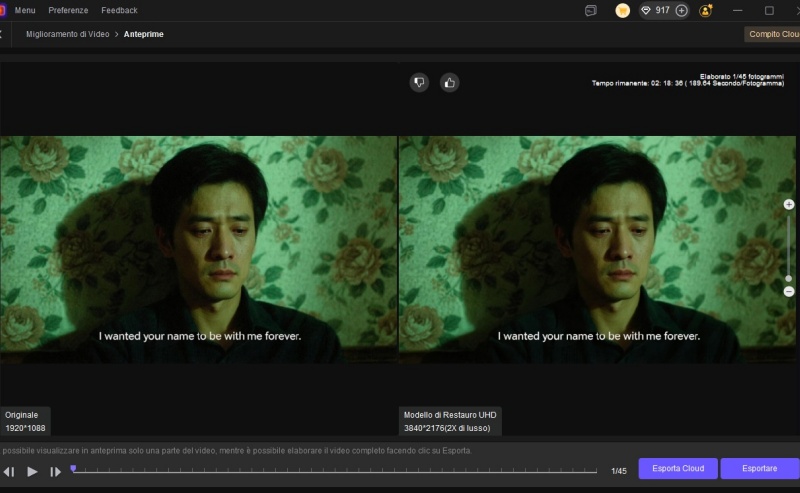Play the preview video

(x=32, y=471)
